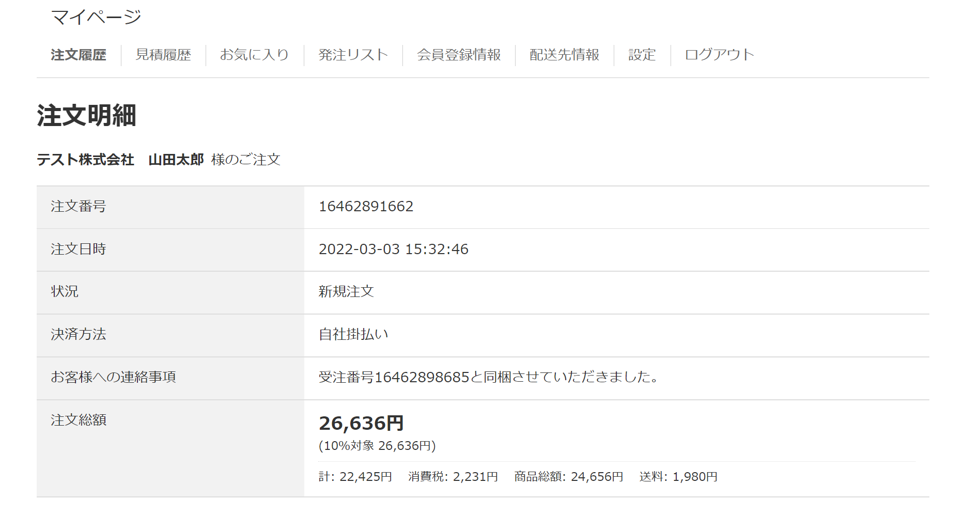This screenshot has height=515, width=980.
Task: Select the customer name 山田太郎
Action: pyautogui.click(x=176, y=160)
